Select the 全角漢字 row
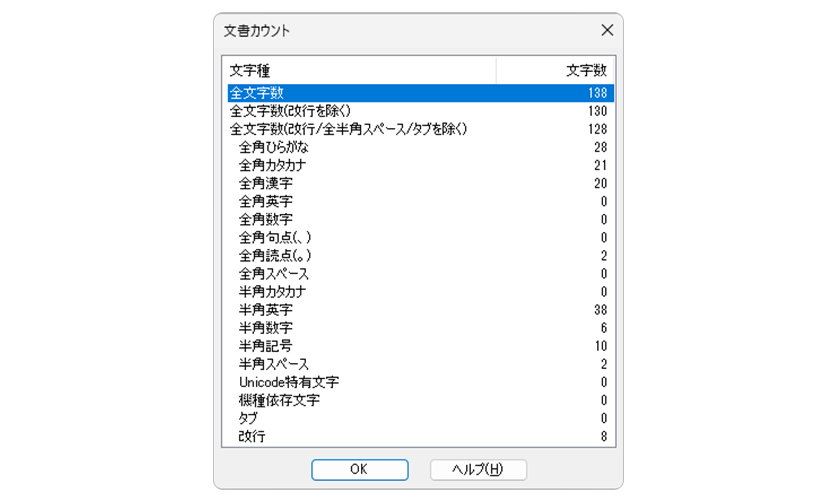 (421, 183)
